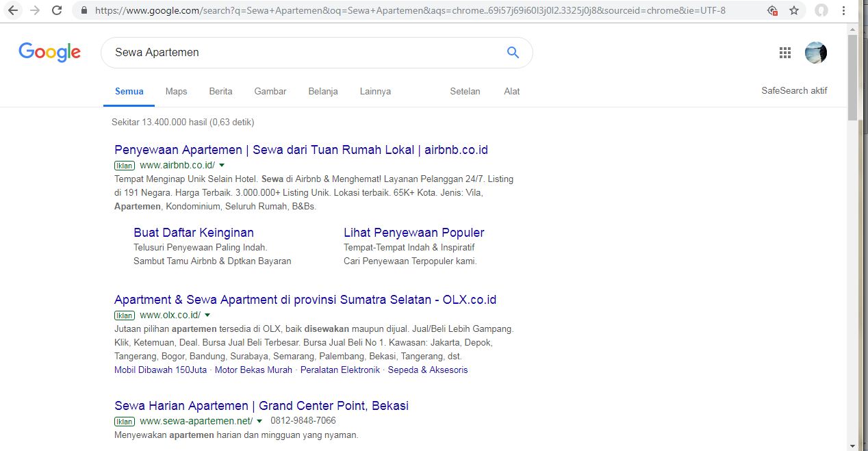Switch to the Maps search tab
Screen dimensions: 868x451
pyautogui.click(x=176, y=91)
